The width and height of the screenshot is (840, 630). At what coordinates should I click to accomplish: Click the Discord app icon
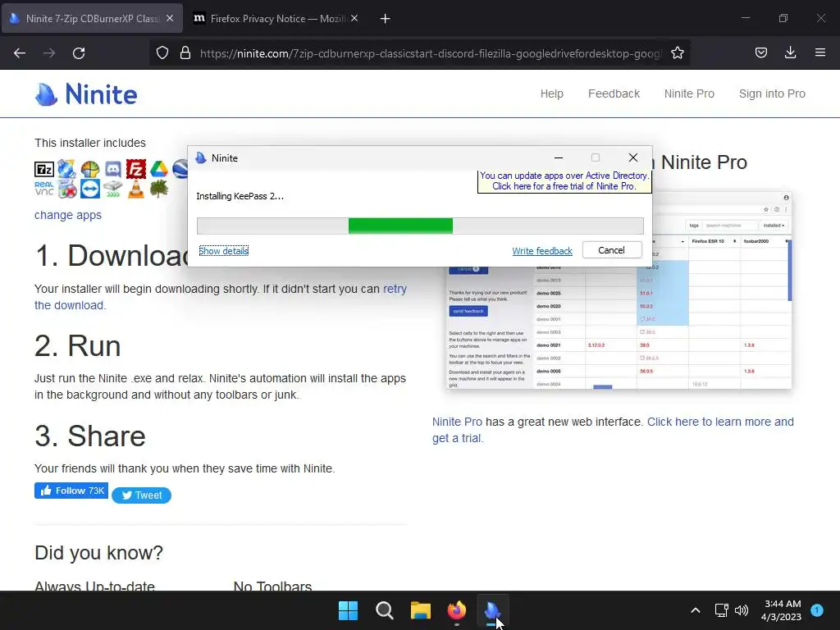(x=113, y=169)
